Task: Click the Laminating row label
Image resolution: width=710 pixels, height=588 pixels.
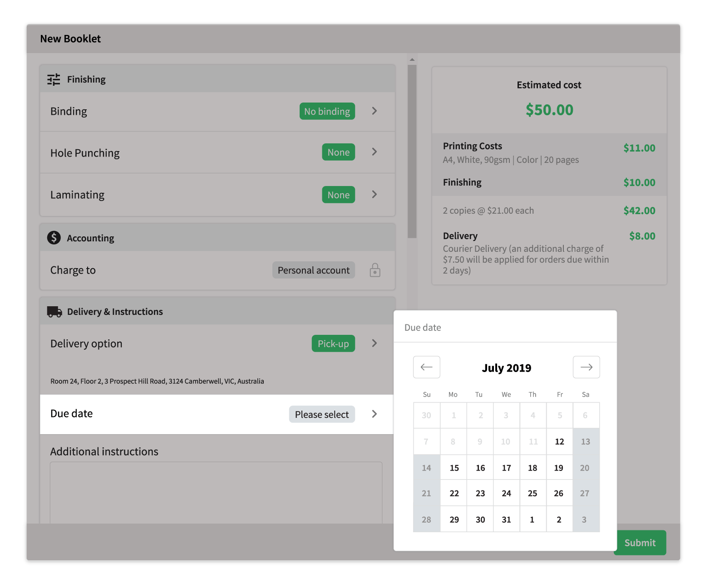Action: (77, 195)
